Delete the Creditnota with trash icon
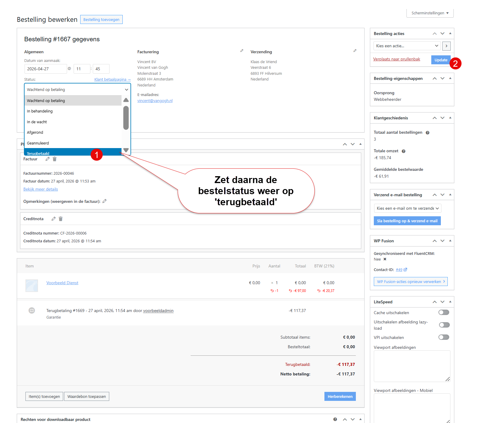Screen dimensions: 504x423 point(60,219)
